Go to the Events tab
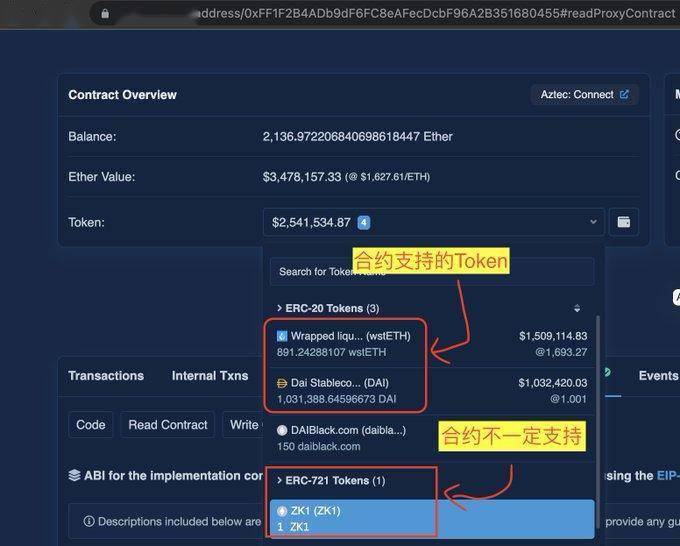The height and width of the screenshot is (546, 680). click(658, 376)
